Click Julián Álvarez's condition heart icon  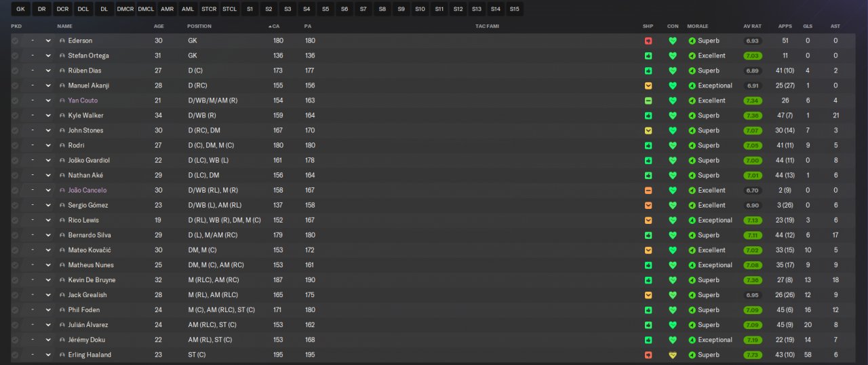tap(673, 325)
